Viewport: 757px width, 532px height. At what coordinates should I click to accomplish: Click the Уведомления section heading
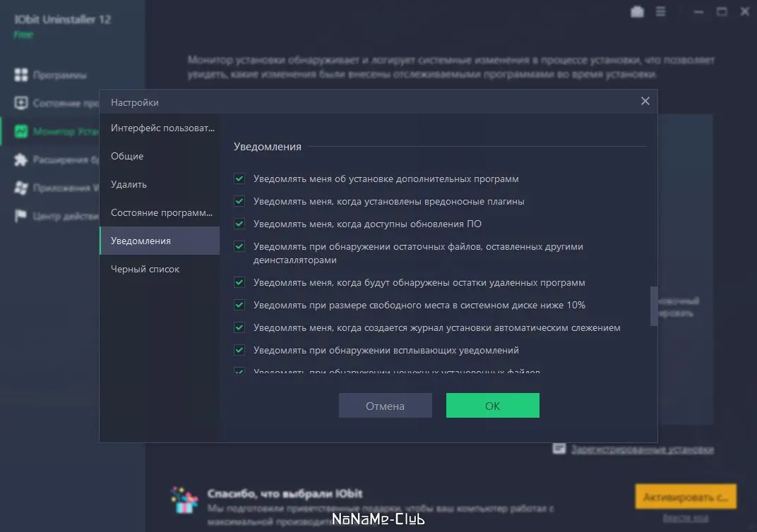tap(268, 147)
